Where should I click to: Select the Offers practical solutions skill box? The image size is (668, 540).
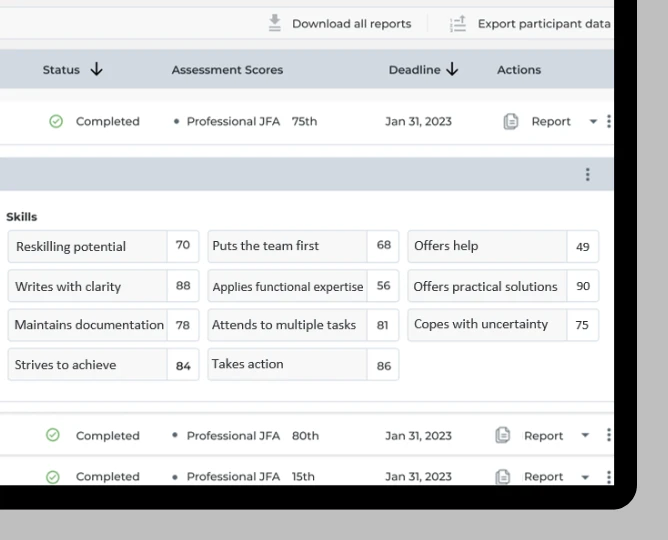tap(485, 286)
